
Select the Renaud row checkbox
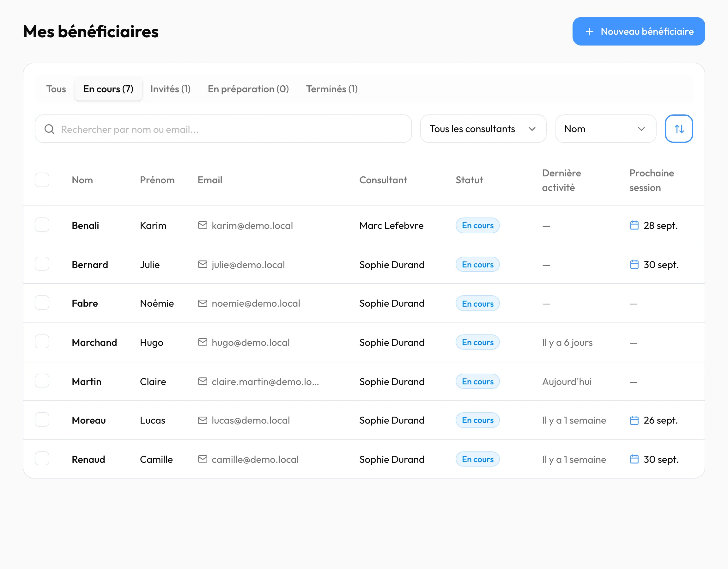click(x=42, y=459)
